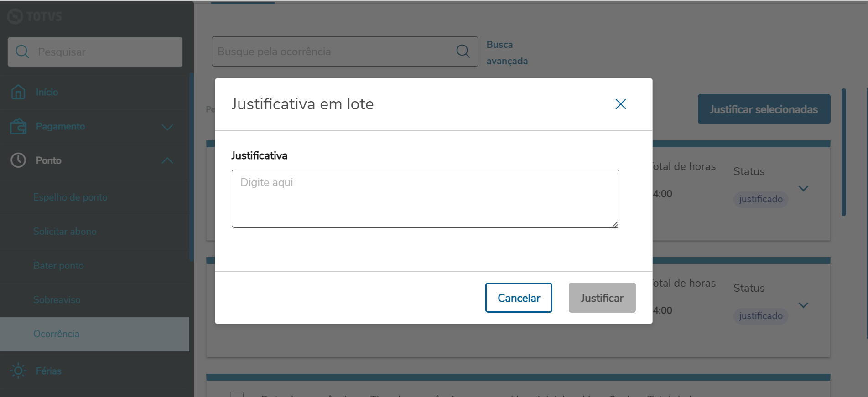Collapse the Ponto submenu chevron

point(167,161)
